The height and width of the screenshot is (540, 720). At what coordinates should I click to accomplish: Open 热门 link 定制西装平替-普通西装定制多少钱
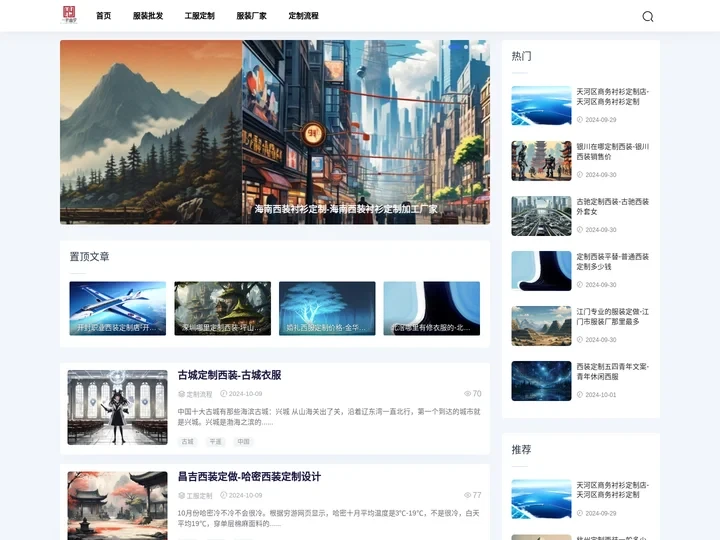click(613, 262)
